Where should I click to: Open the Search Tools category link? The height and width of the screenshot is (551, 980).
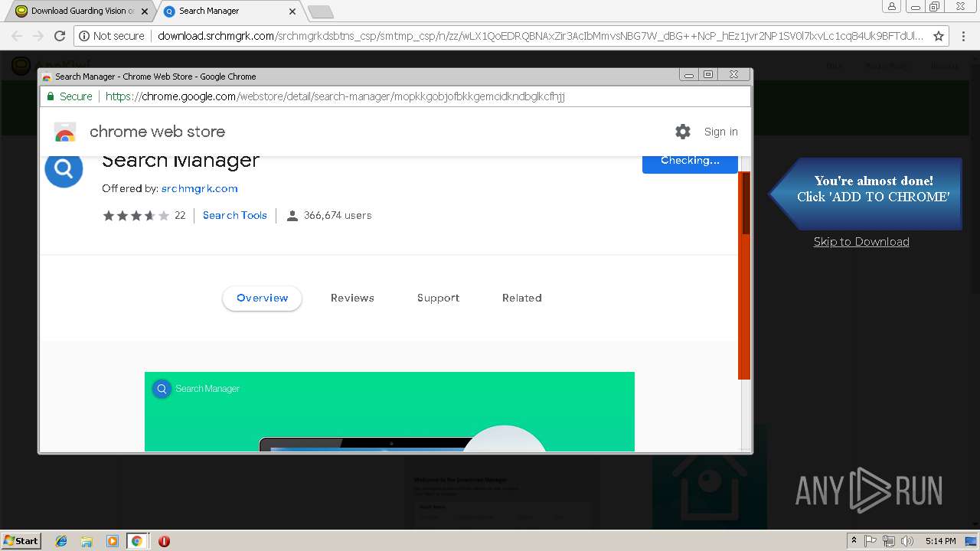235,216
